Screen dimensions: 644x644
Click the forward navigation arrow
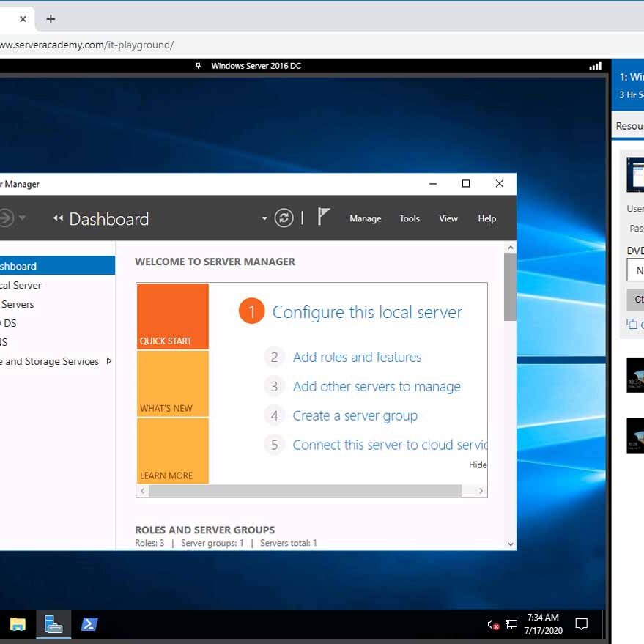coord(6,218)
